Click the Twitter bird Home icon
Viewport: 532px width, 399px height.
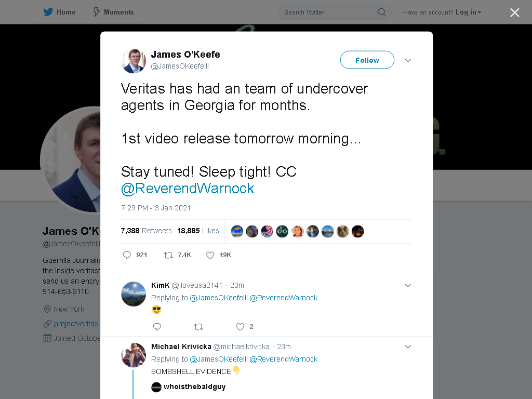point(48,12)
